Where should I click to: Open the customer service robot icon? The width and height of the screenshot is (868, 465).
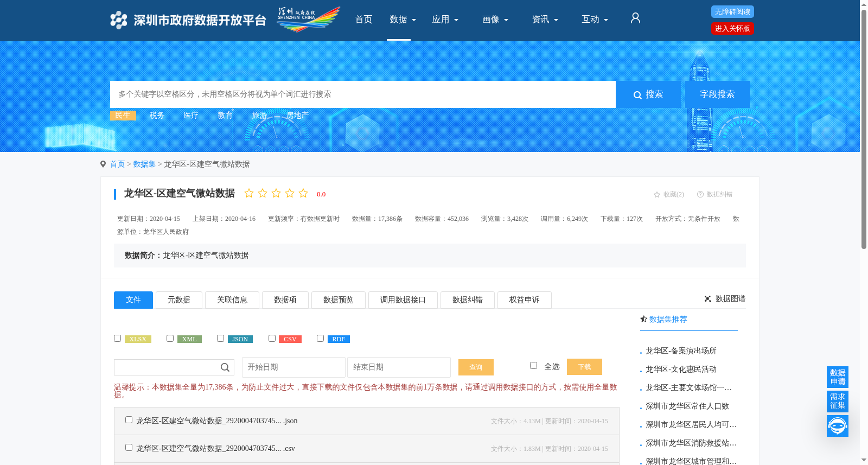[838, 426]
